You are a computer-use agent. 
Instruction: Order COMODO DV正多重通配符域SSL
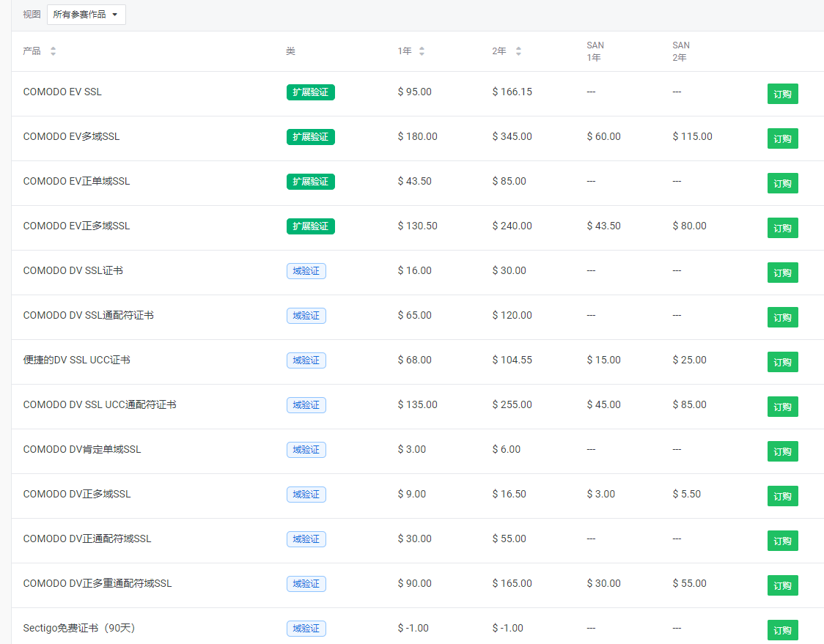[782, 585]
